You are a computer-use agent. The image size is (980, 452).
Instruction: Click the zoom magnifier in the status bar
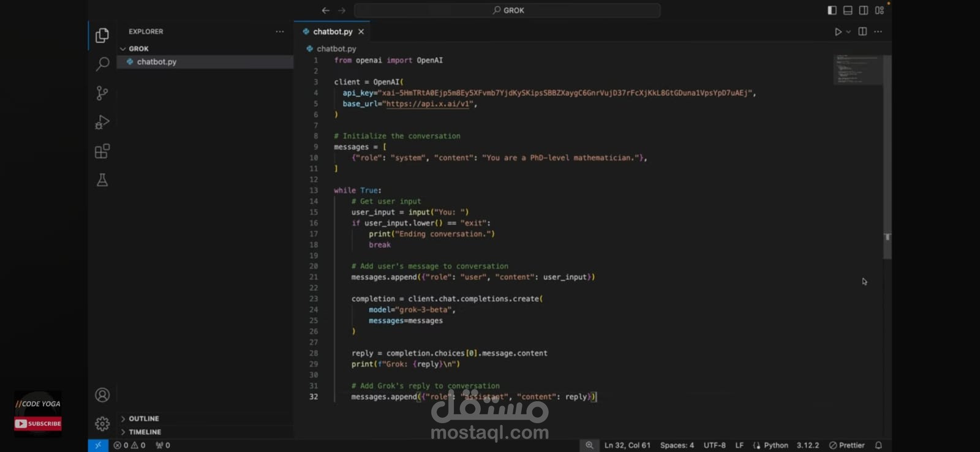coord(589,445)
